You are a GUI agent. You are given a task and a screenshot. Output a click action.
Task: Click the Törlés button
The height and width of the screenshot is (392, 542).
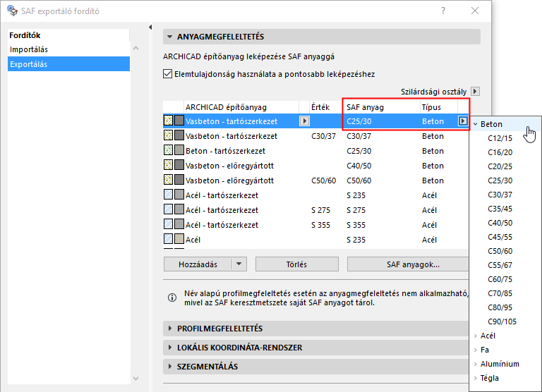pyautogui.click(x=296, y=264)
